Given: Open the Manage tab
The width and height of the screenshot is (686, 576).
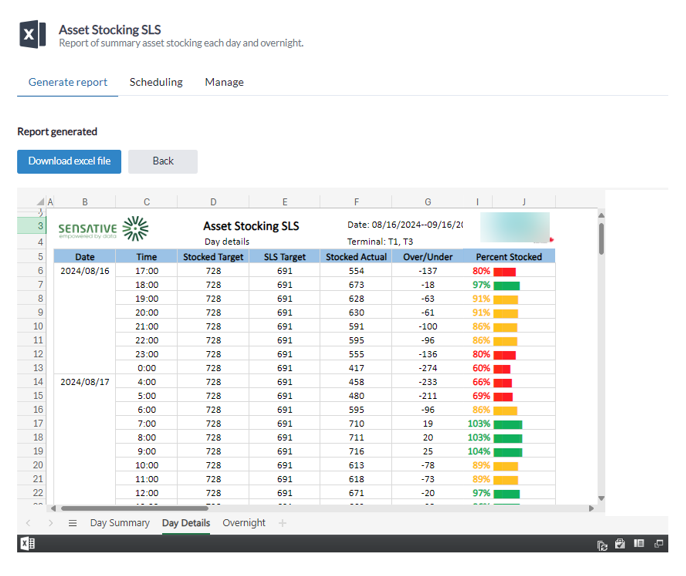Looking at the screenshot, I should click(x=224, y=82).
